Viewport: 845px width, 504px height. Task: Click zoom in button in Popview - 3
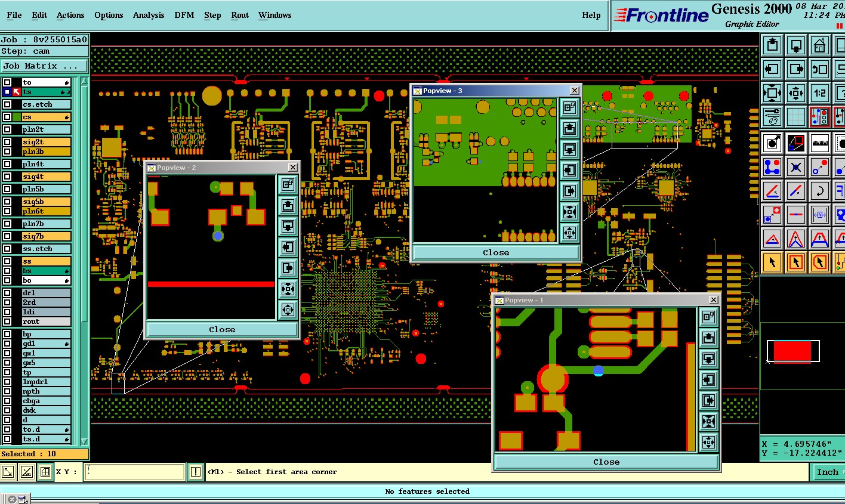click(570, 212)
